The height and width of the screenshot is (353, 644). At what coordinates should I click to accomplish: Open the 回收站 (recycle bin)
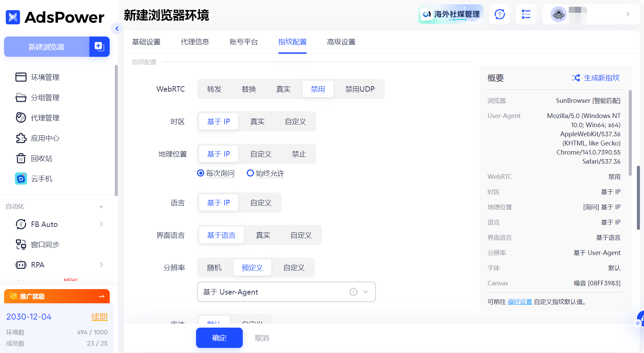click(x=41, y=158)
